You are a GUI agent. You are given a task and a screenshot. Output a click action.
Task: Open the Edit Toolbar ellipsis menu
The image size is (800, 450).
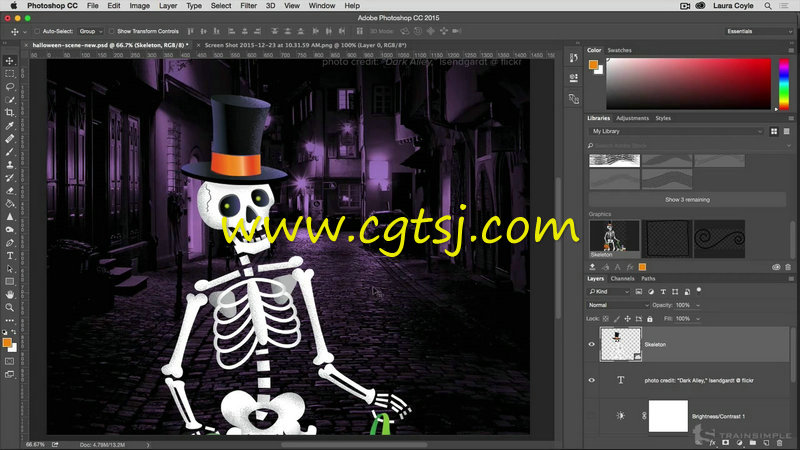pos(10,320)
